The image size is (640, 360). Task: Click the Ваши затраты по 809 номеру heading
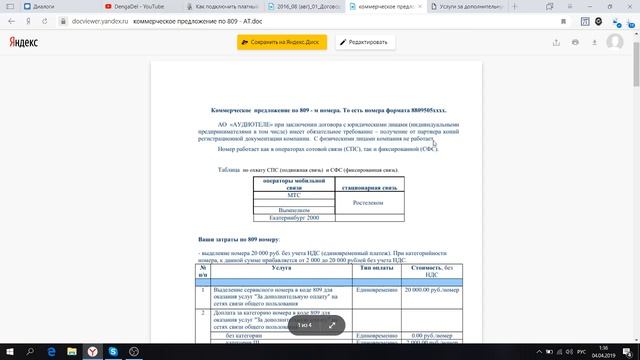[238, 239]
